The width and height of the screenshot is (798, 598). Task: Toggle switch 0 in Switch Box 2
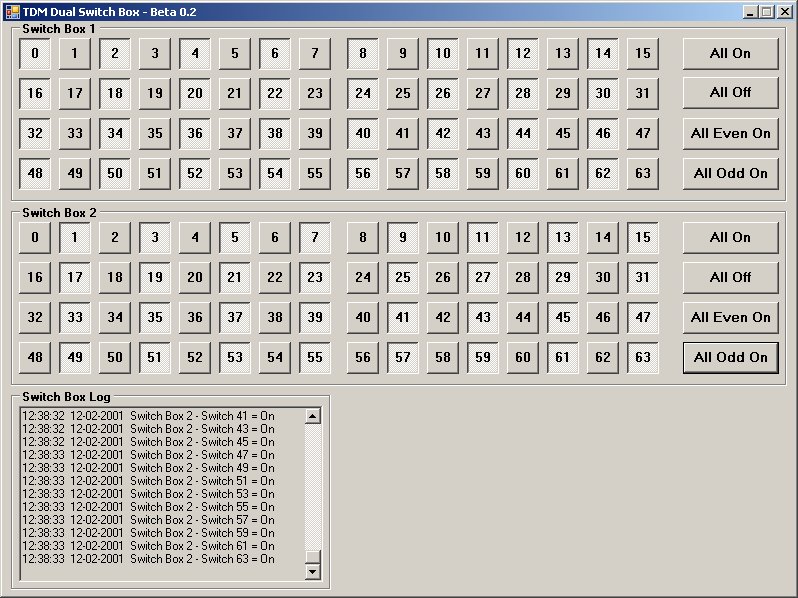click(35, 237)
